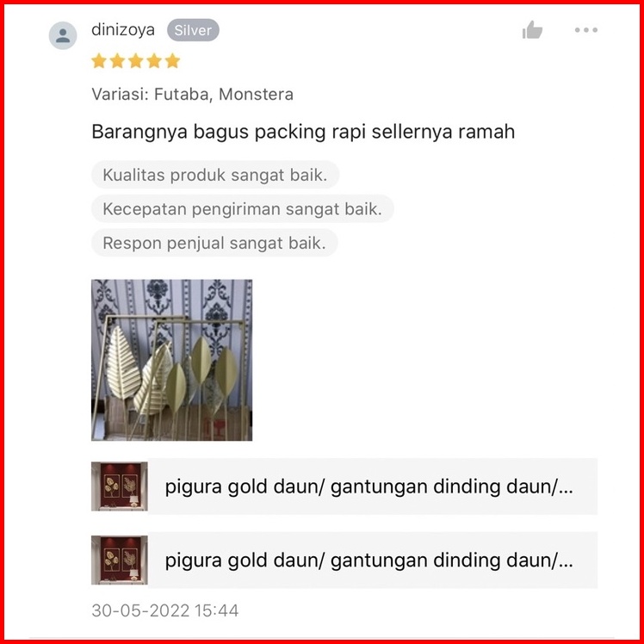Open first "pigura gold daun" product link

(373, 486)
